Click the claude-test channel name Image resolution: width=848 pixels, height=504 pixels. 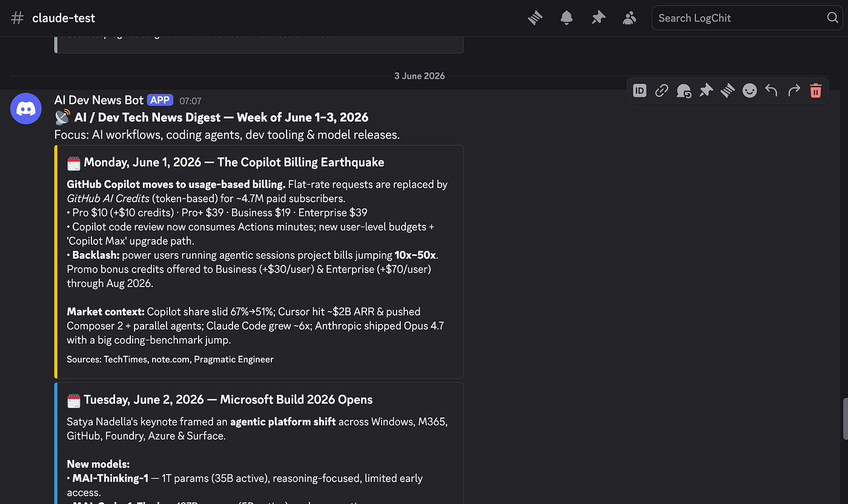coord(64,18)
